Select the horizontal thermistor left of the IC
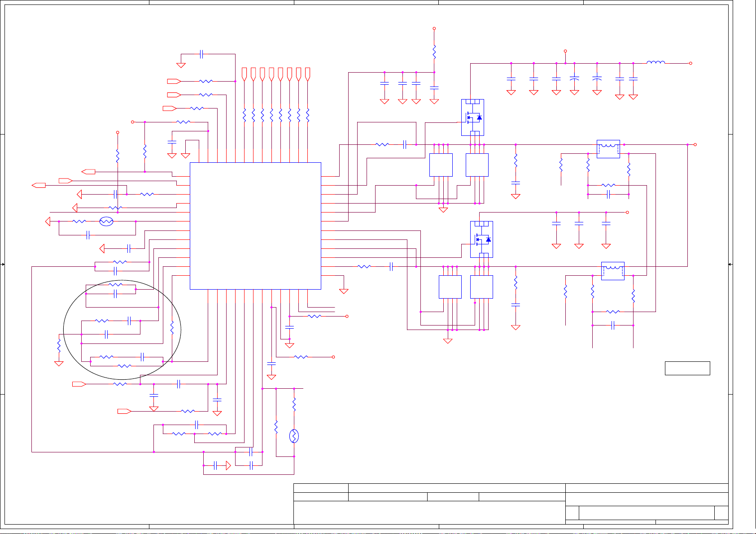The height and width of the screenshot is (534, 756). point(106,221)
